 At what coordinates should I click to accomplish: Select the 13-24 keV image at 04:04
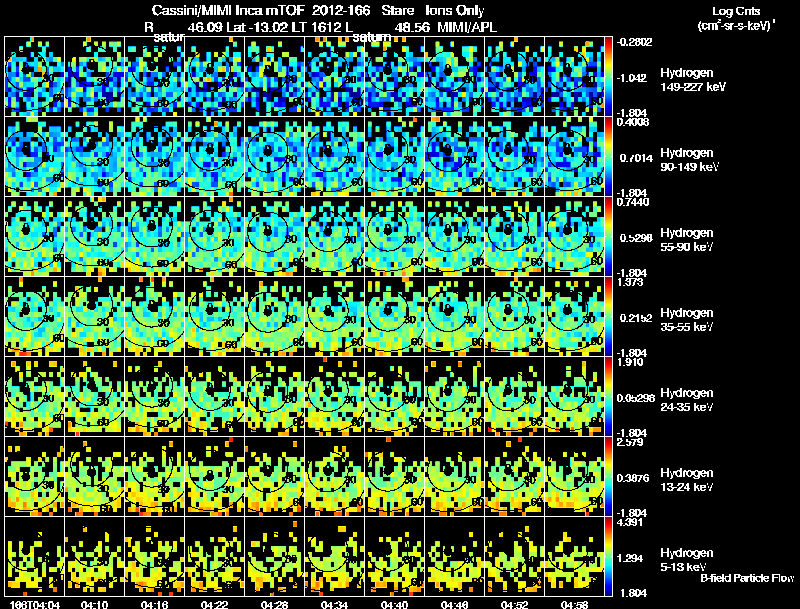[35, 476]
